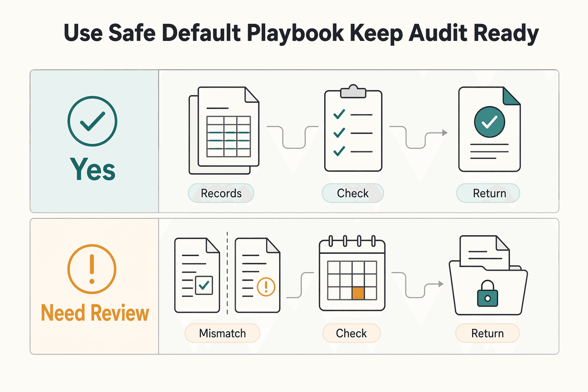The width and height of the screenshot is (588, 392).
Task: Click the clipboard checklist icon
Action: (x=353, y=128)
